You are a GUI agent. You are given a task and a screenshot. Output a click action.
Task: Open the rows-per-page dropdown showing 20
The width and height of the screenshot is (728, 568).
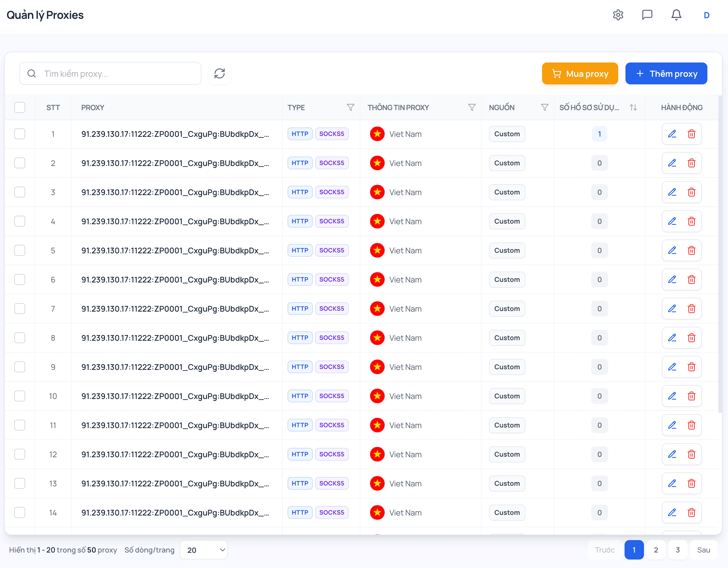(x=204, y=550)
